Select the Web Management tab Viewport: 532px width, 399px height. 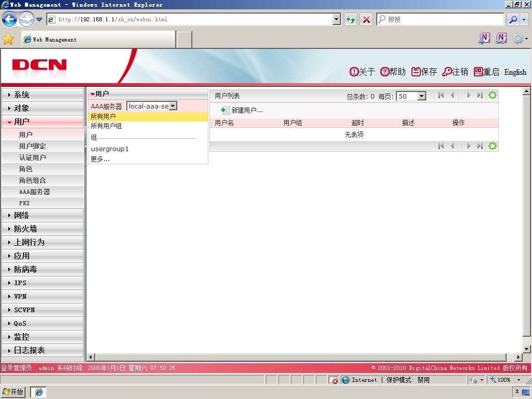(99, 39)
